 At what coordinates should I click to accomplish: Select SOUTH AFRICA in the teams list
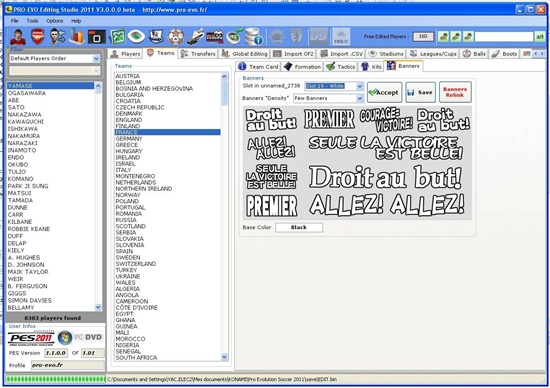(167, 357)
